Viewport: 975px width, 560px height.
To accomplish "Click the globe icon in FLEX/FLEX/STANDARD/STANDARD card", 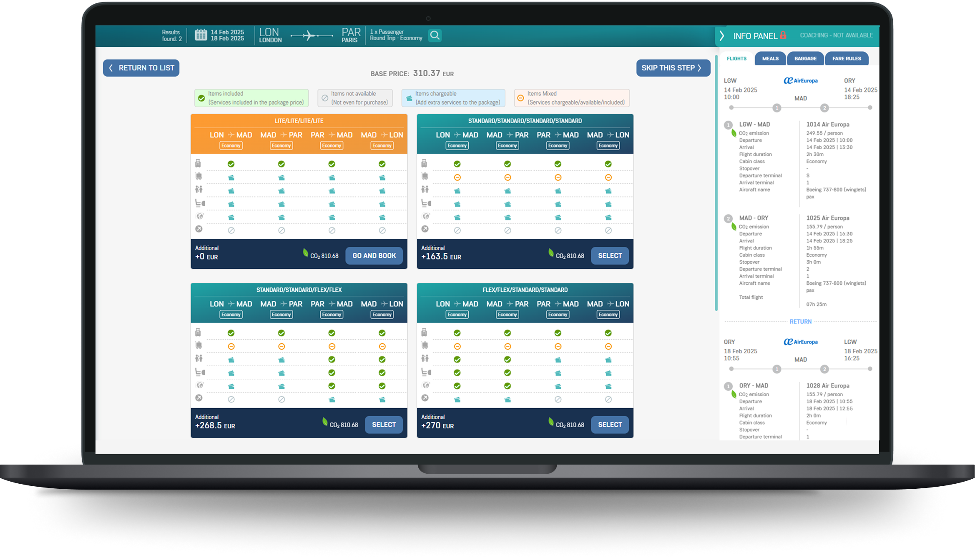I will click(426, 385).
